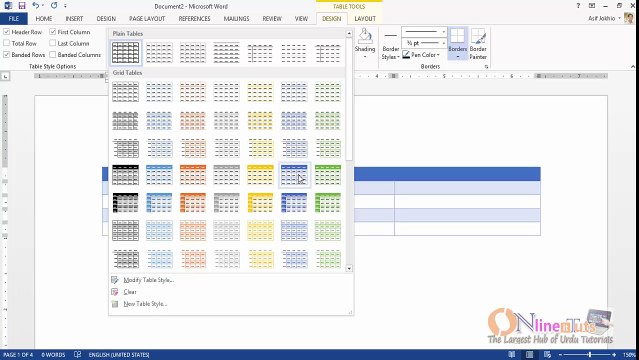Switch to Read Mode view icon
Image resolution: width=639 pixels, height=360 pixels.
(512, 355)
